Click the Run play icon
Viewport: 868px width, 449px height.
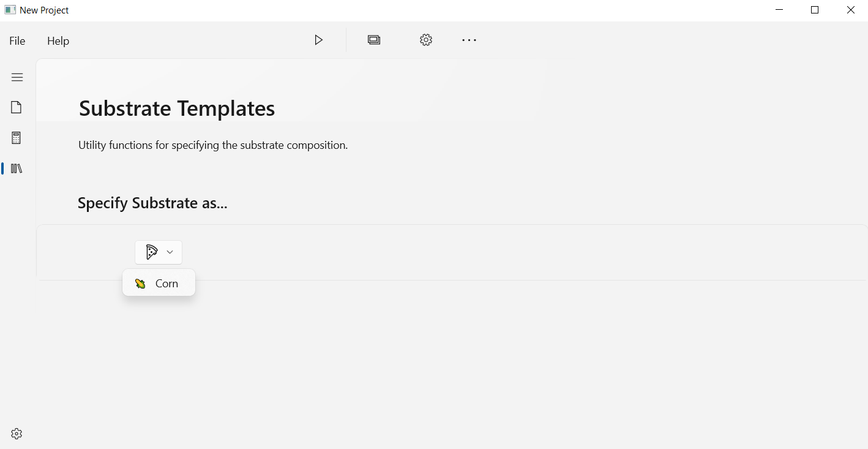pyautogui.click(x=318, y=40)
